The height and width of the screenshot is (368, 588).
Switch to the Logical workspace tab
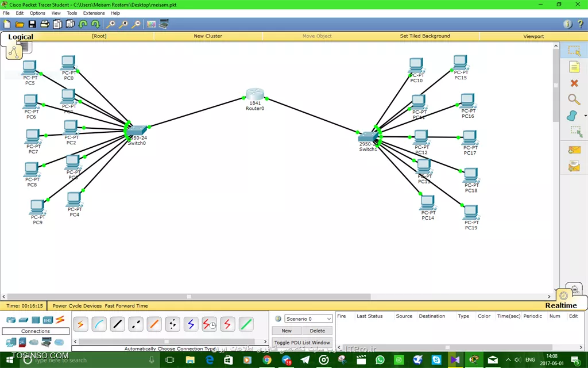coord(21,37)
